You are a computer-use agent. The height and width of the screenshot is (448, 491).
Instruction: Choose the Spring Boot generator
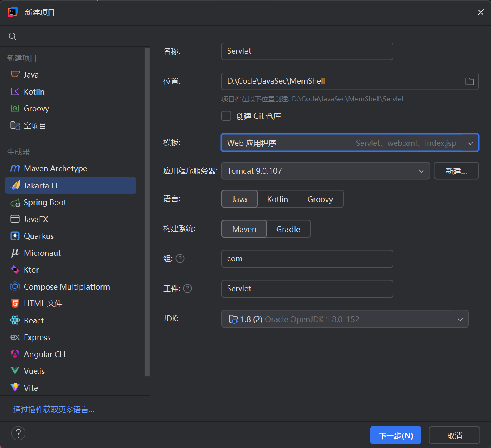pyautogui.click(x=45, y=203)
